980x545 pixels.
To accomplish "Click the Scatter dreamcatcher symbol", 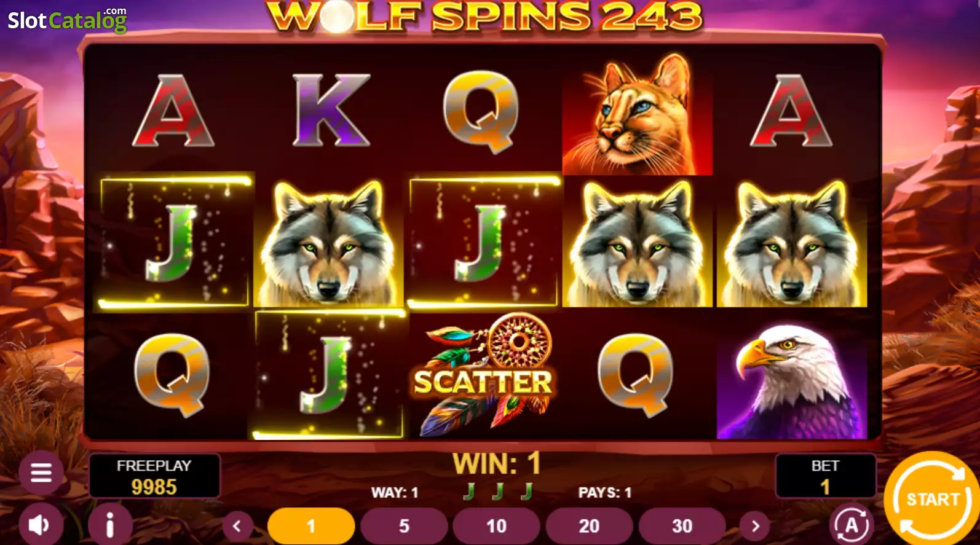I will (483, 375).
